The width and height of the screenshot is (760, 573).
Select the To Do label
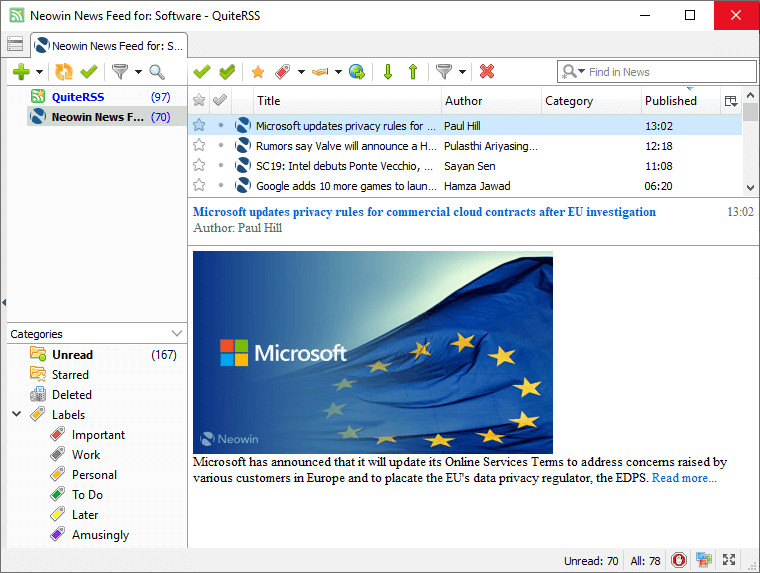tap(87, 494)
